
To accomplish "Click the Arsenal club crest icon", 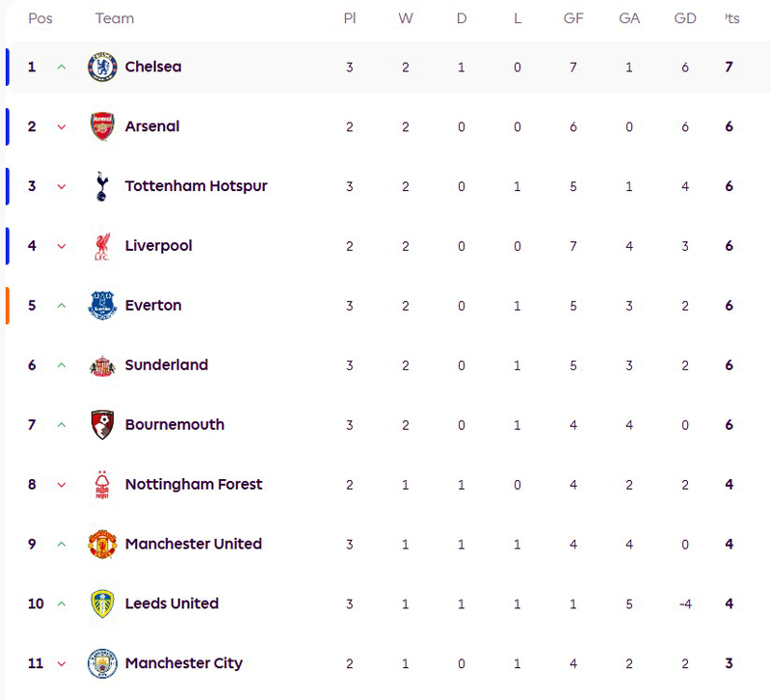I will point(102,127).
